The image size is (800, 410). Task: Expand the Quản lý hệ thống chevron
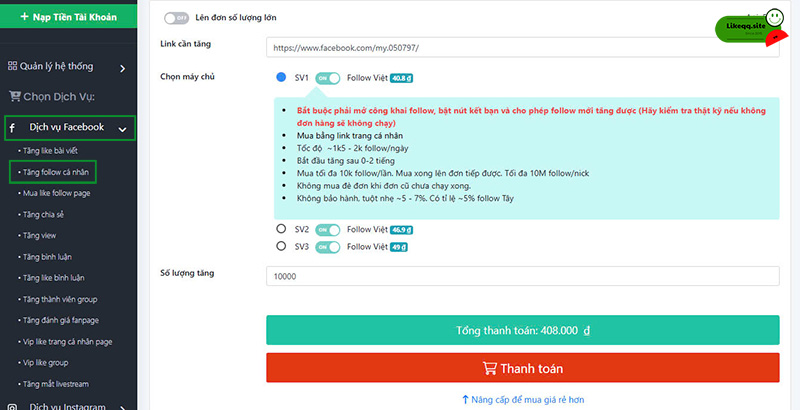[122, 68]
